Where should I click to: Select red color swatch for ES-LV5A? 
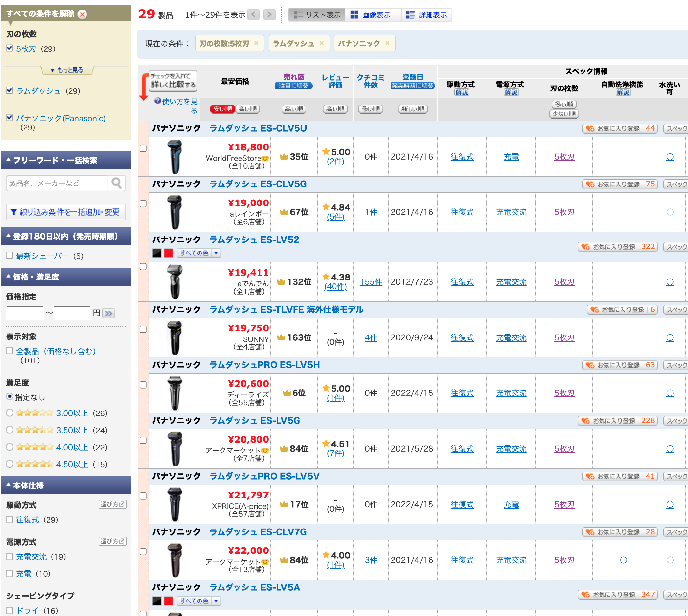point(168,601)
